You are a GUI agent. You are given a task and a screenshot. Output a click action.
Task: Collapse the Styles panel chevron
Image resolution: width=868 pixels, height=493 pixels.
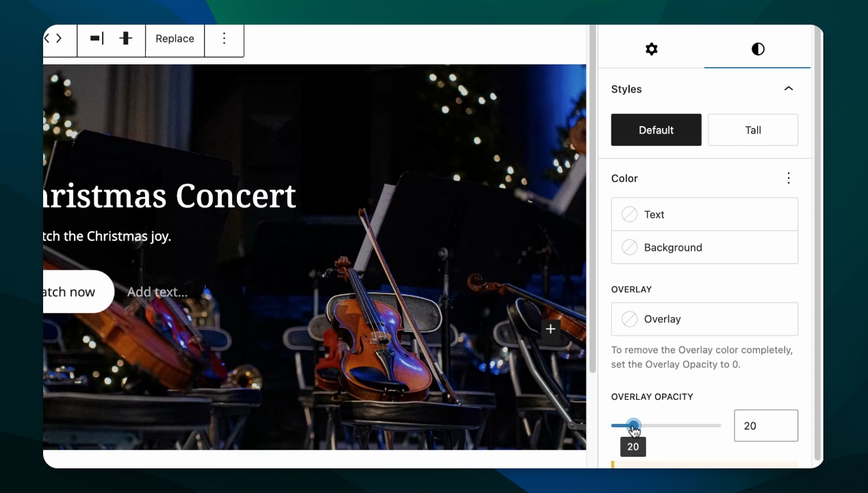point(789,89)
